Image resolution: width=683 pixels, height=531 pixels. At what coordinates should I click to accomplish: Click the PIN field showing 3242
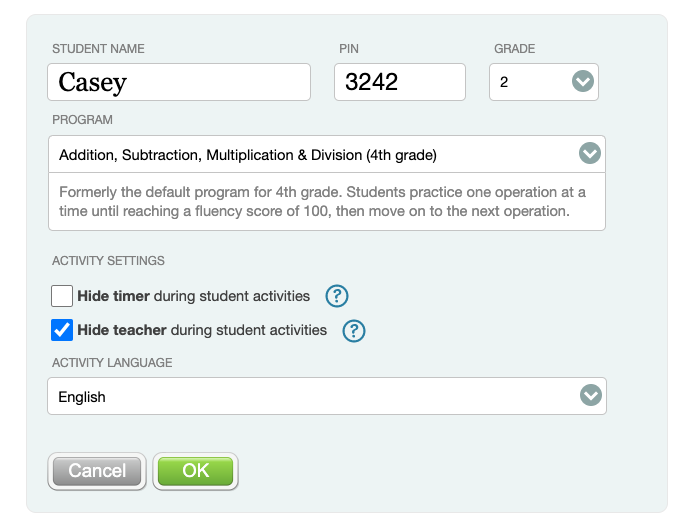coord(399,82)
